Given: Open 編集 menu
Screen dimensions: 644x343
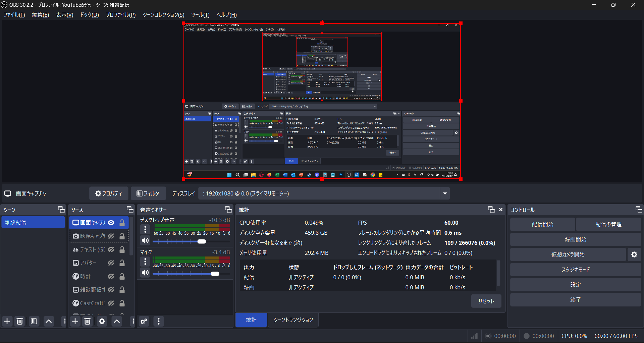Looking at the screenshot, I should click(x=40, y=15).
